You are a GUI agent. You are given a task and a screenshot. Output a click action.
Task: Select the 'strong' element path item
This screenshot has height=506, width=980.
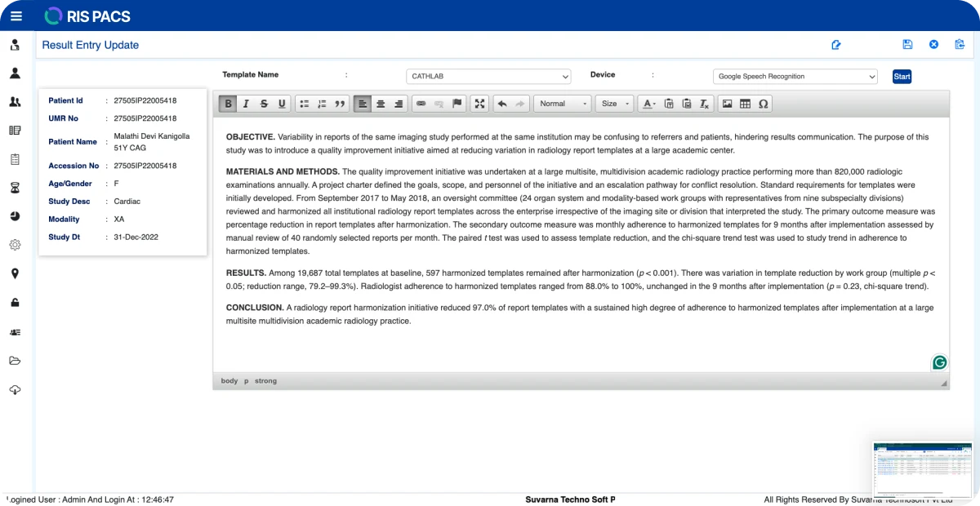[x=265, y=381]
